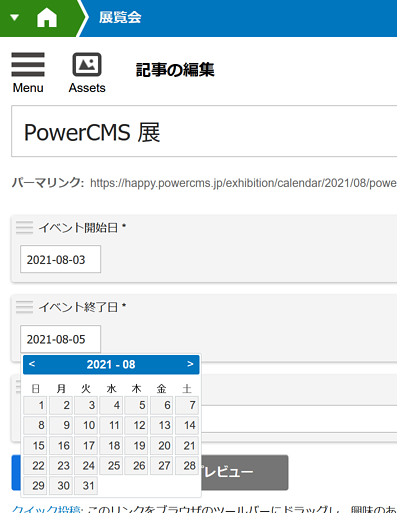Click day 31 in the calendar
Screen dimensions: 397x513
click(86, 486)
